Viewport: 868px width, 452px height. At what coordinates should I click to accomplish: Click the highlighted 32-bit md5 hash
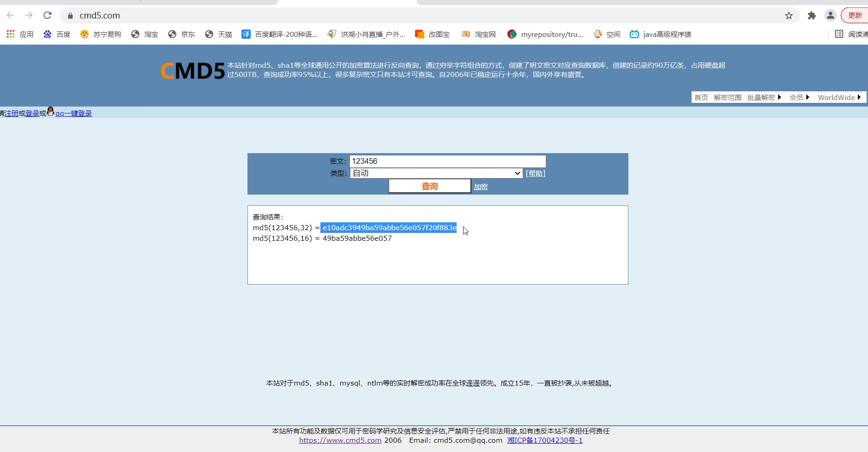coord(389,227)
